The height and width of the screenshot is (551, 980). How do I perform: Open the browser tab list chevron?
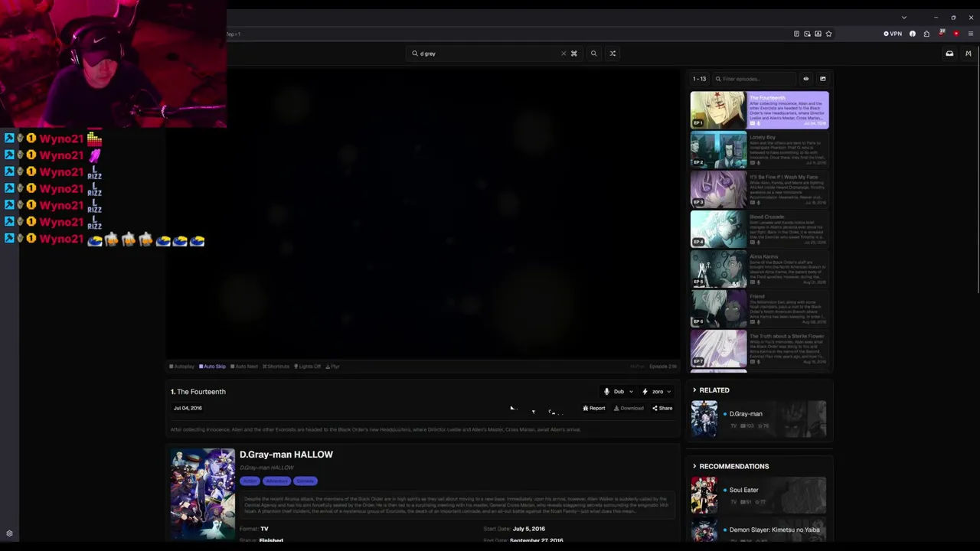904,18
